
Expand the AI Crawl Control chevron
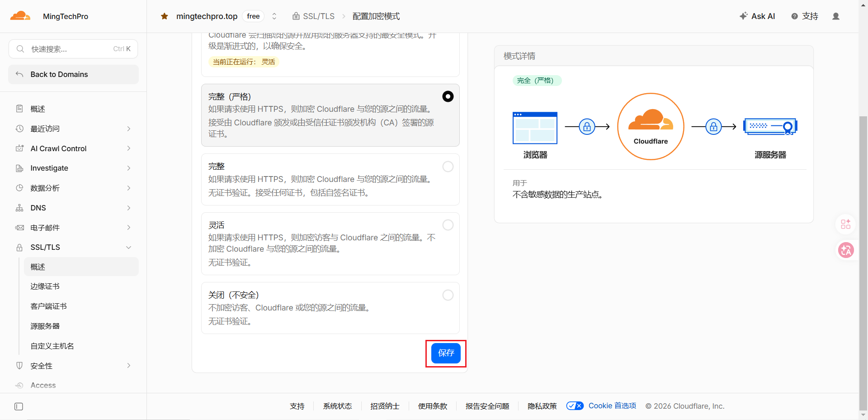tap(129, 148)
